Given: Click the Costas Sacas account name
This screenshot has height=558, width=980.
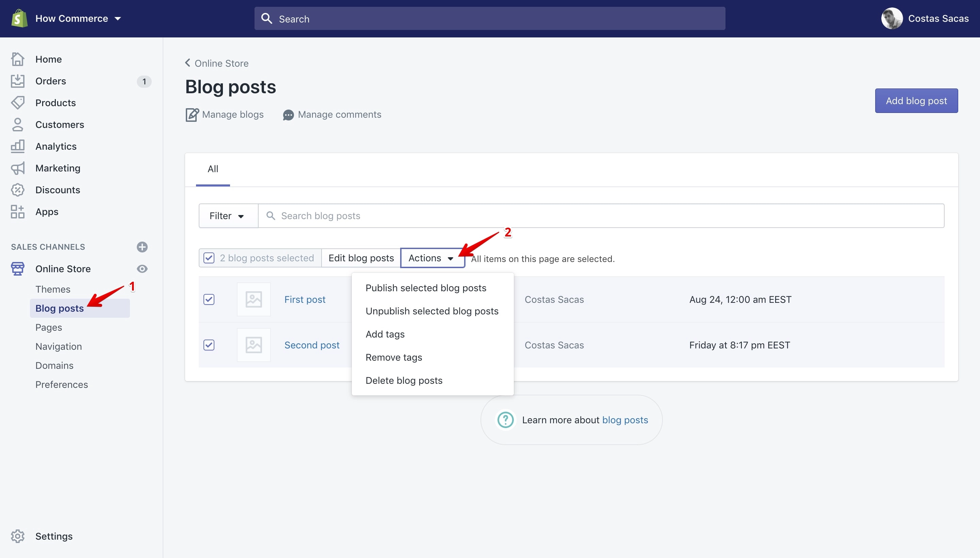Looking at the screenshot, I should tap(938, 18).
